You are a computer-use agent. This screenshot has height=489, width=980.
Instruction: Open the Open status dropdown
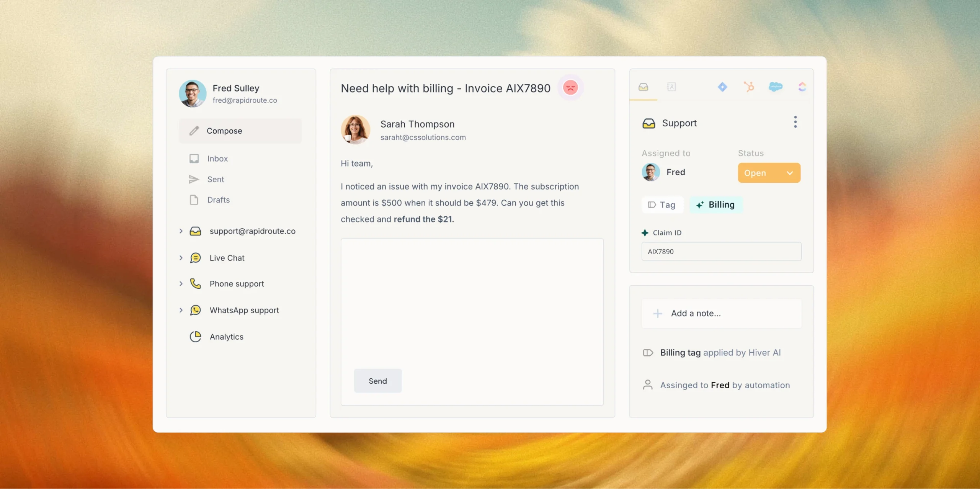[769, 173]
